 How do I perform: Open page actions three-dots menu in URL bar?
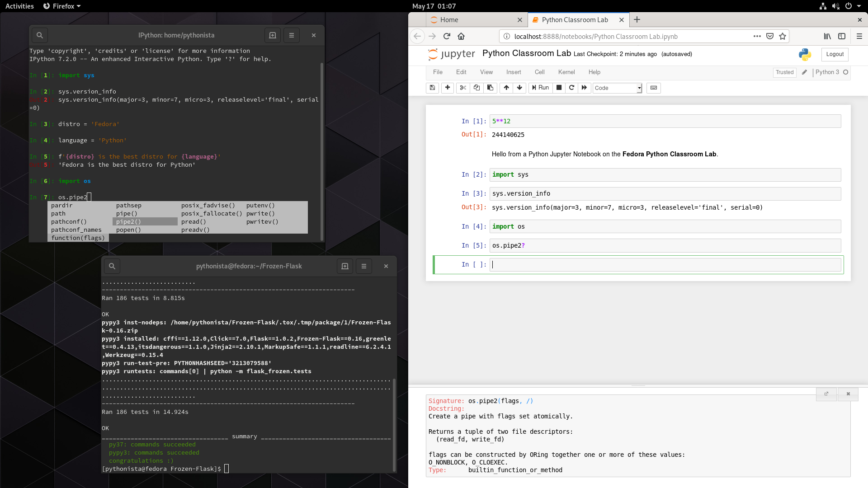[x=757, y=36]
